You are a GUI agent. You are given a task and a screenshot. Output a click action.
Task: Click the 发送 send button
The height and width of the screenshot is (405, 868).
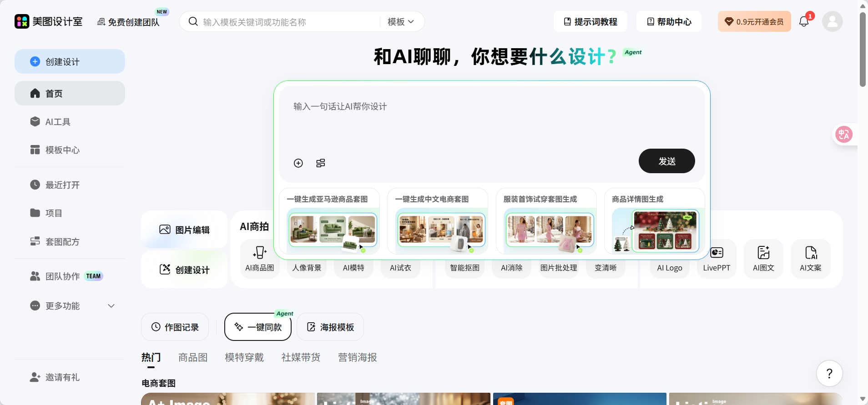point(666,161)
